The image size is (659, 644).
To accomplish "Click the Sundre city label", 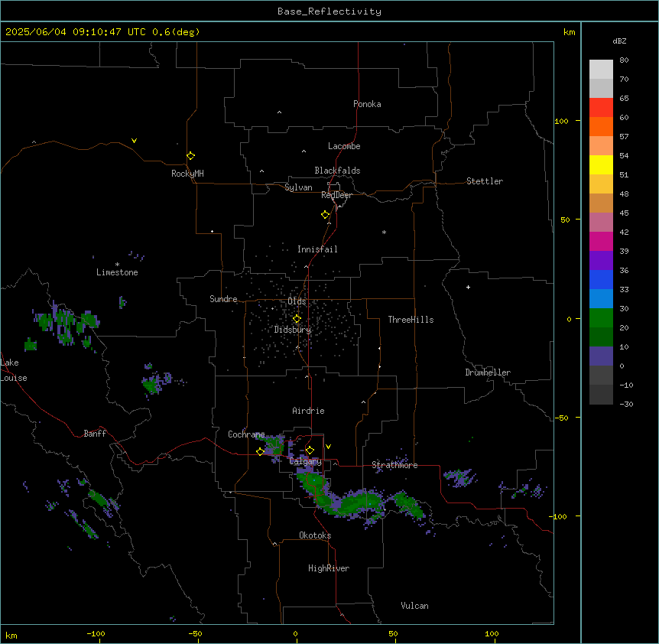I will pyautogui.click(x=223, y=299).
